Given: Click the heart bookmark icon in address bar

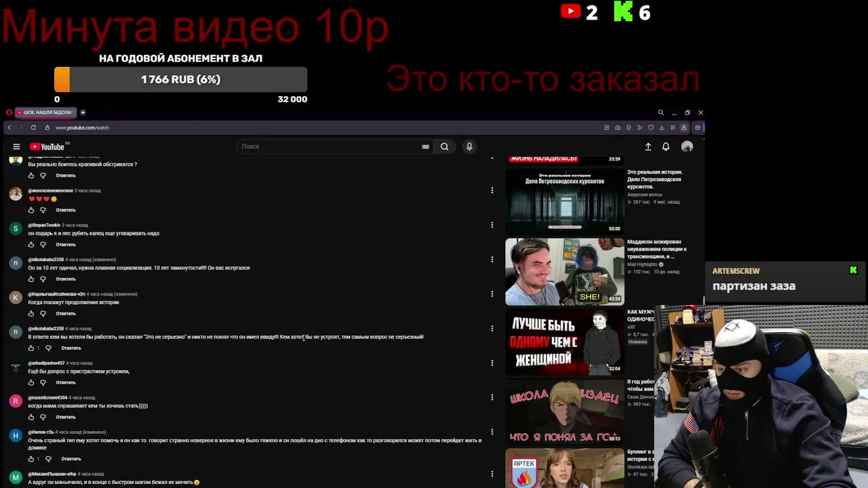Looking at the screenshot, I should (650, 127).
